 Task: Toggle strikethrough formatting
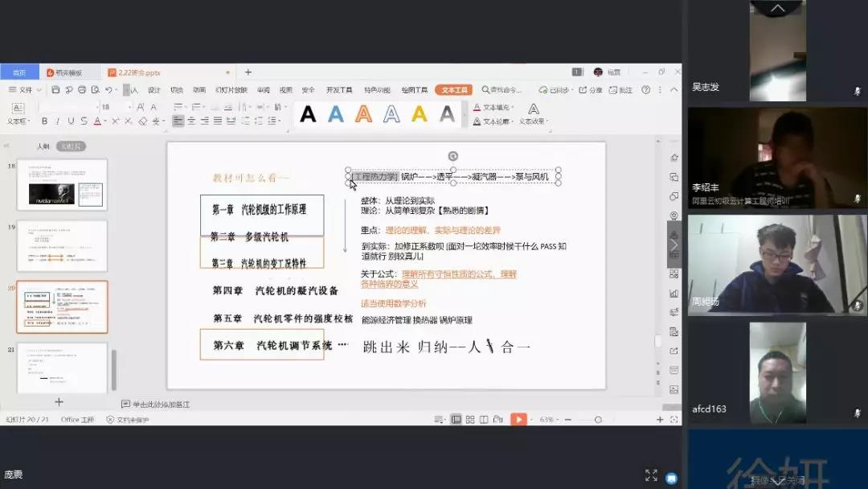84,121
